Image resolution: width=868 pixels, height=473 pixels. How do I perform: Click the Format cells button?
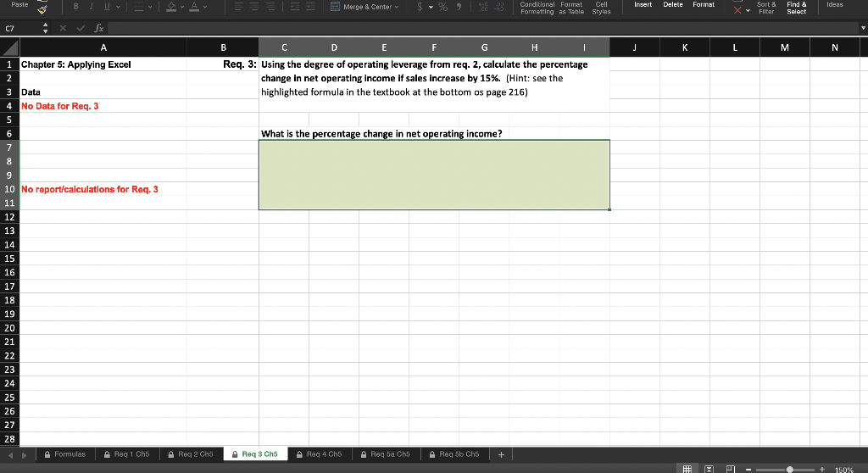pos(704,4)
